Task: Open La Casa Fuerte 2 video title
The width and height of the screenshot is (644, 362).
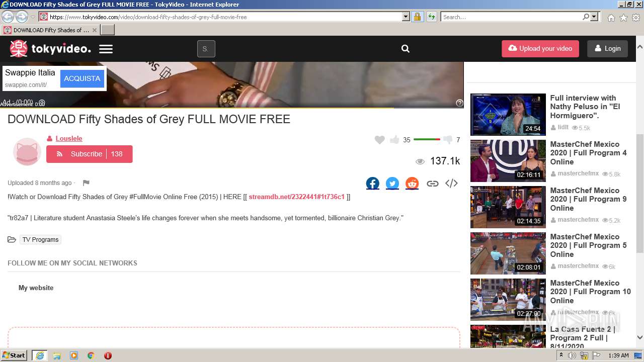Action: (x=583, y=337)
